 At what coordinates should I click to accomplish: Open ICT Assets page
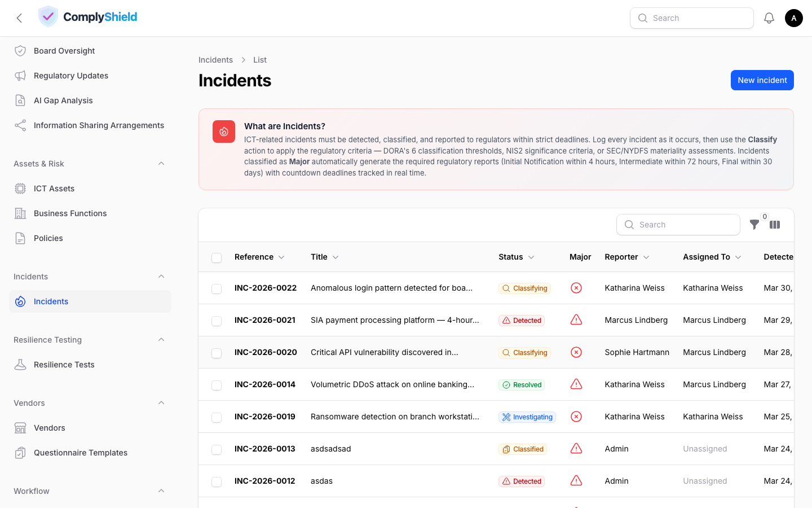tap(90, 189)
